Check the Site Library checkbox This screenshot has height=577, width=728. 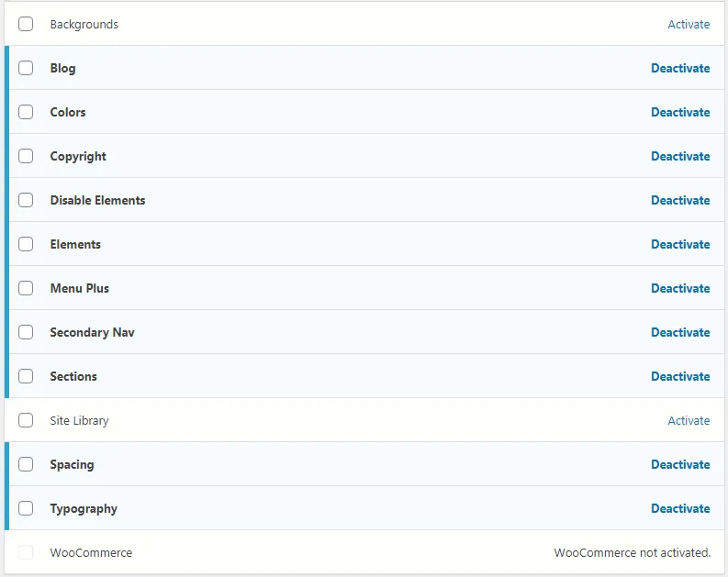click(x=26, y=420)
